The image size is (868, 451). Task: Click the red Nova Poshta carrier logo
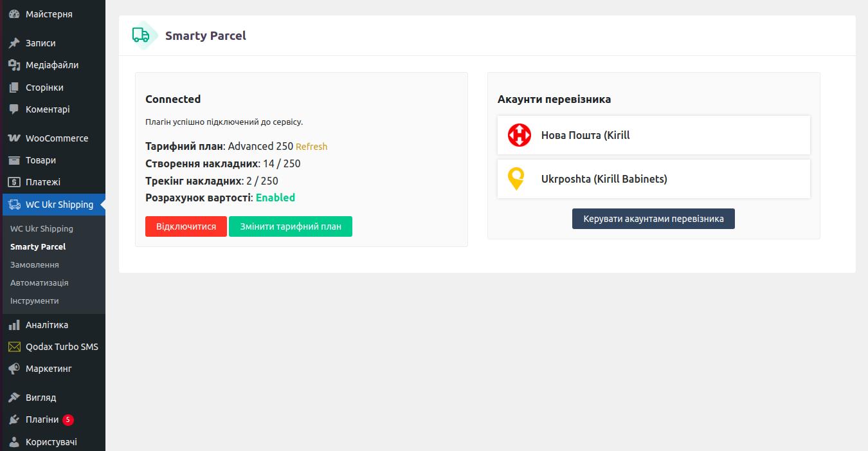pos(520,135)
